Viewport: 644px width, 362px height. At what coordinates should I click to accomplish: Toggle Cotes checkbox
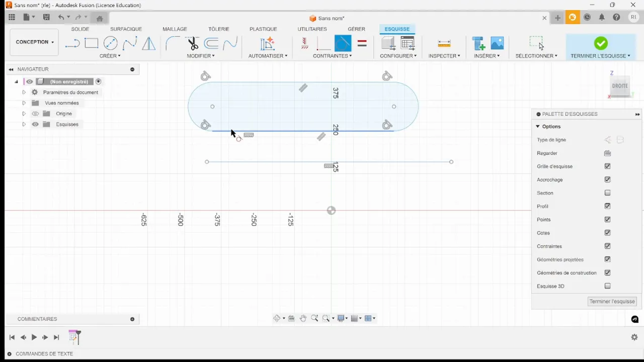click(x=607, y=233)
